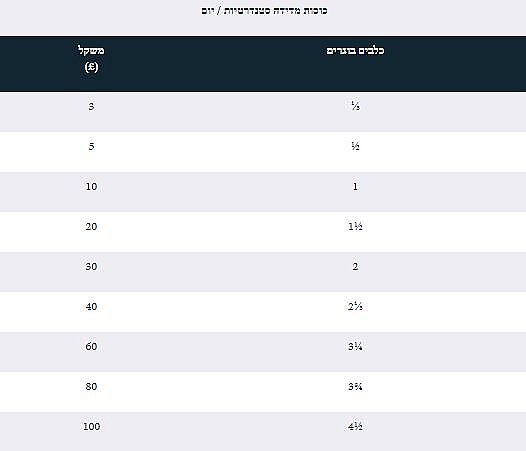Screen dimensions: 526x451
Task: Select the weight cell showing 40
Action: tap(91, 306)
